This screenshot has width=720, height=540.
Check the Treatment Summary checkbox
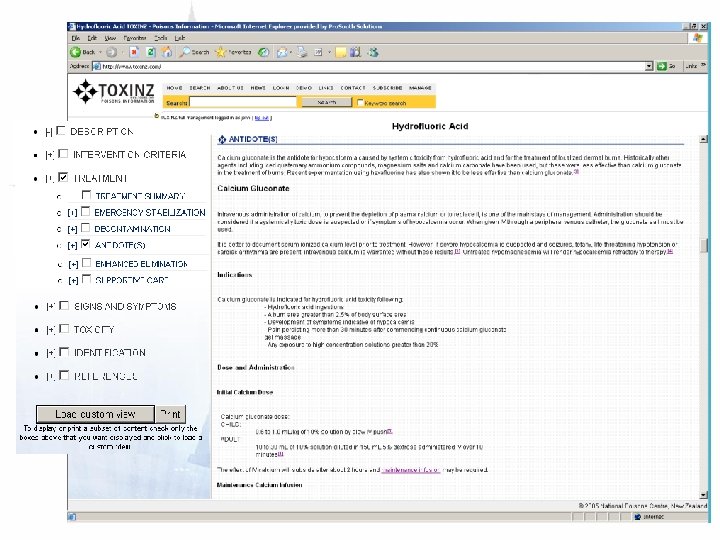pyautogui.click(x=86, y=195)
